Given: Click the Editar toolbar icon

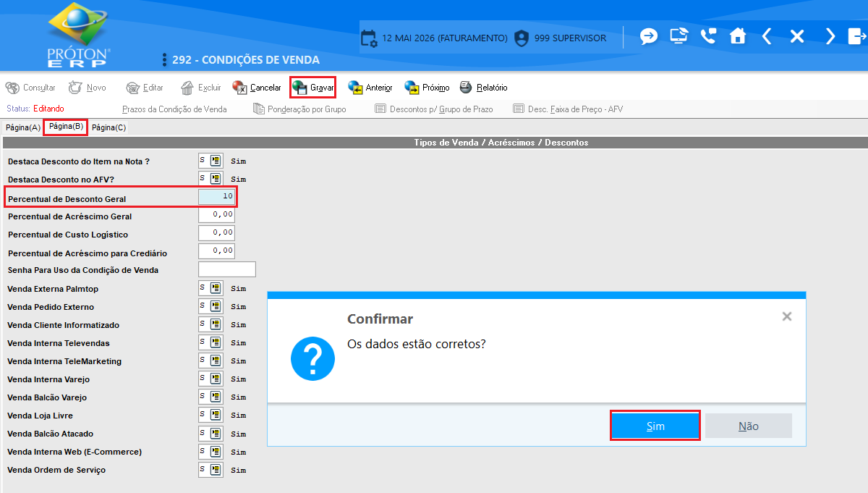Looking at the screenshot, I should pos(132,88).
